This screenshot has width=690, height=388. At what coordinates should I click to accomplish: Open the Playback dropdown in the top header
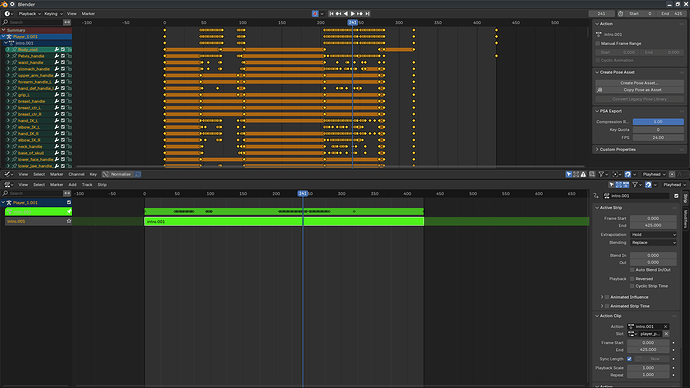click(29, 14)
